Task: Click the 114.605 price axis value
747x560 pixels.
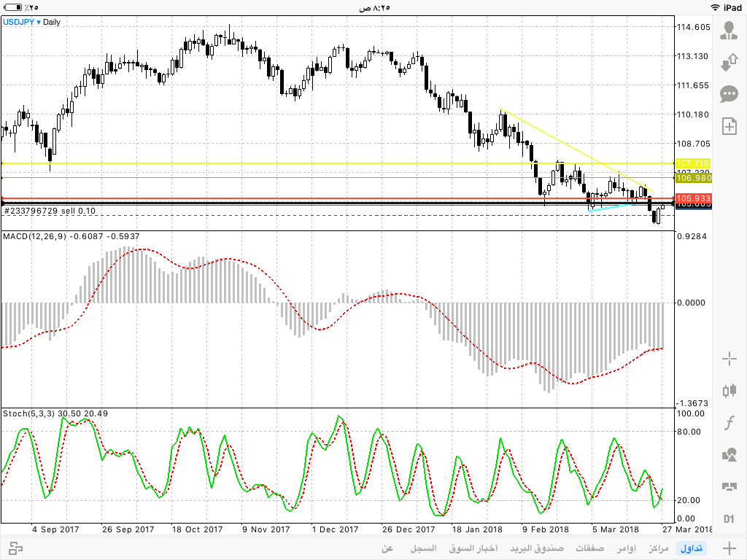Action: (693, 27)
